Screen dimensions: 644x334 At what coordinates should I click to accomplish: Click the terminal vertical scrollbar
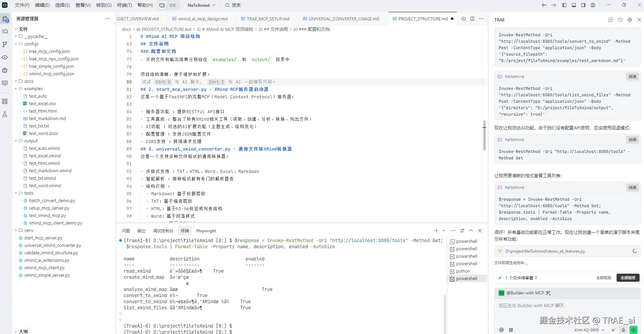tap(445, 314)
